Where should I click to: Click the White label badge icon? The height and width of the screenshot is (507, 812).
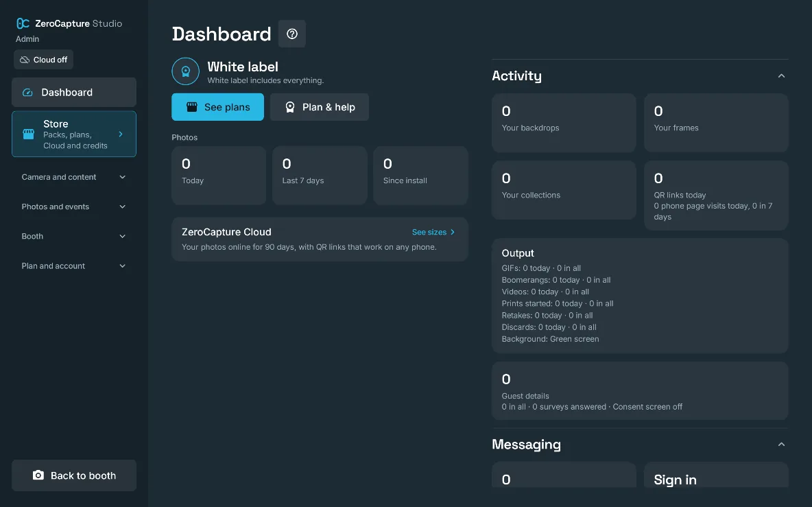click(x=185, y=71)
